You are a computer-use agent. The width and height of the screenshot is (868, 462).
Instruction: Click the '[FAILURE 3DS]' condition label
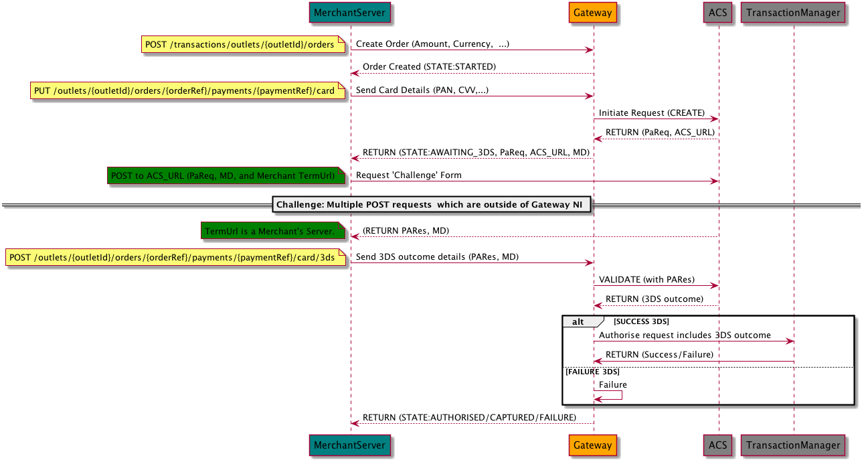592,372
